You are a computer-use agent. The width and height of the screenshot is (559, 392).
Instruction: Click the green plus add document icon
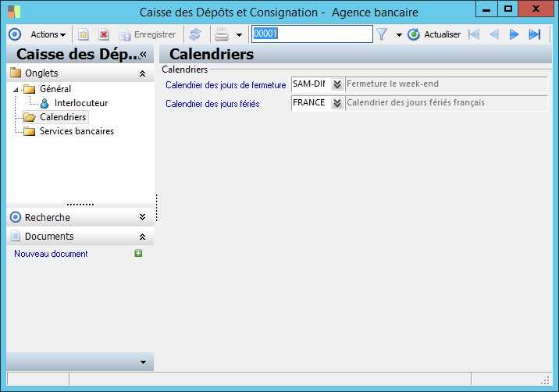click(138, 253)
